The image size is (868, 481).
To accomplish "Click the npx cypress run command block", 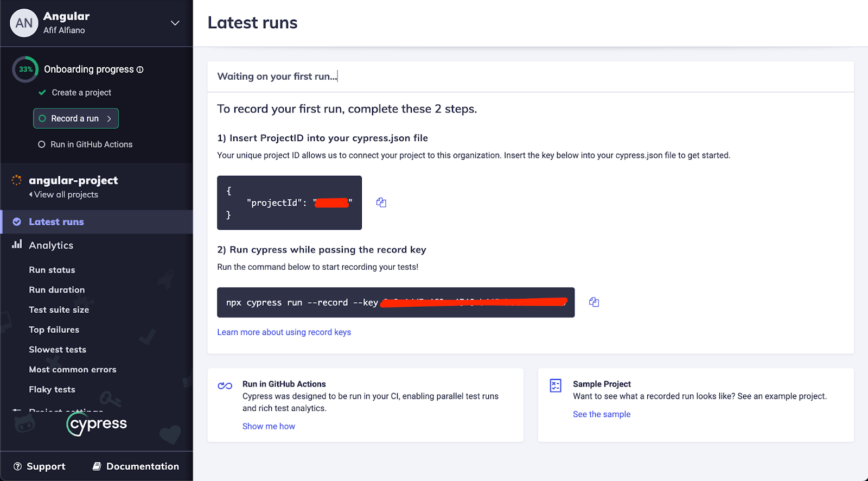I will point(395,302).
